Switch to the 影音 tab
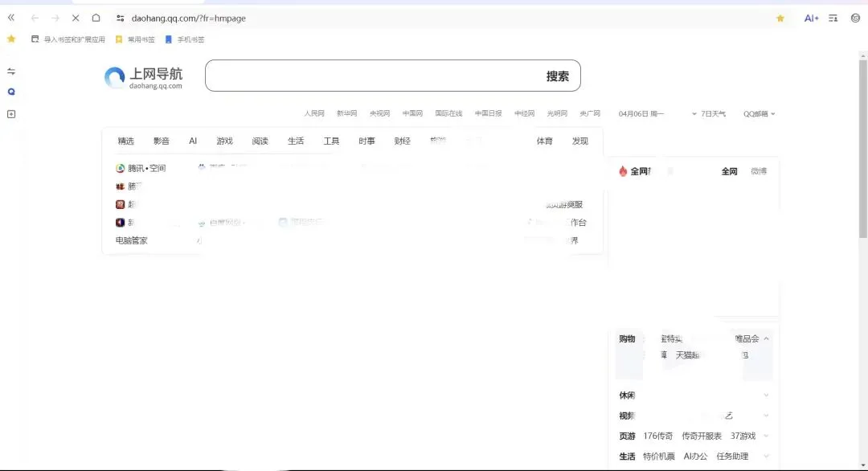The image size is (868, 471). (161, 141)
